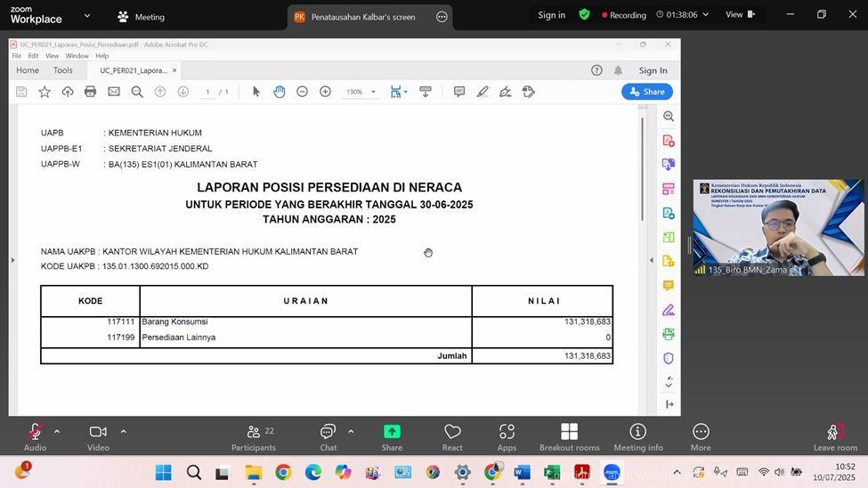Click the Save file icon in Acrobat toolbar

tap(21, 92)
